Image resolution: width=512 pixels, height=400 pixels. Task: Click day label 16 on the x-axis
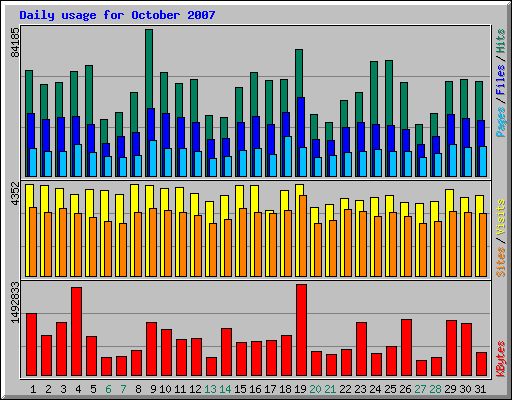255,389
